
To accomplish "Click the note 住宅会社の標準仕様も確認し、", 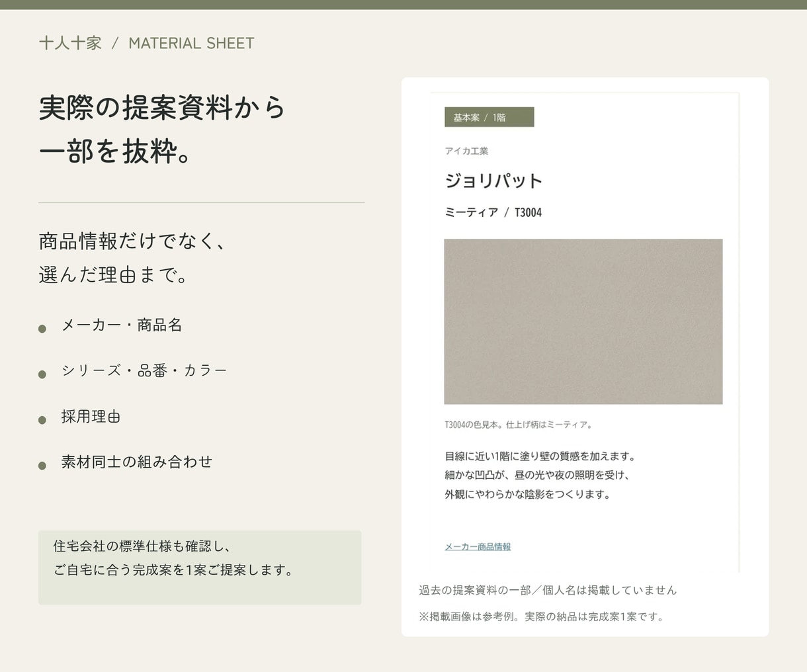I will pyautogui.click(x=142, y=546).
